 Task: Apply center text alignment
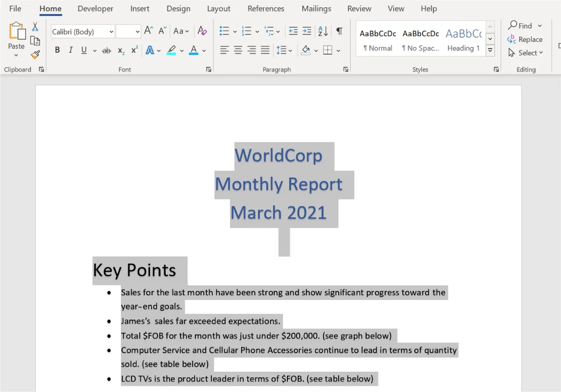(238, 50)
